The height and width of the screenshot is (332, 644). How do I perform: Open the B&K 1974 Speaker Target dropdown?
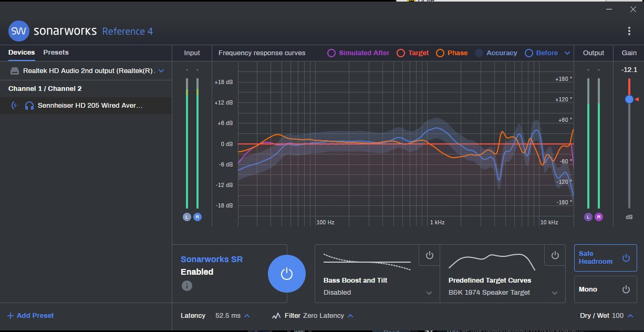pos(554,293)
